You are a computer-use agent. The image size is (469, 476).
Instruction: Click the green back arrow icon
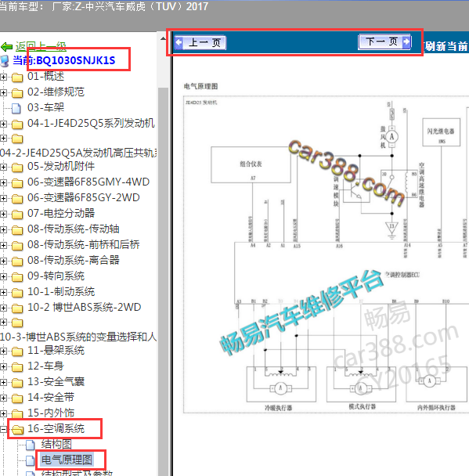(x=7, y=47)
